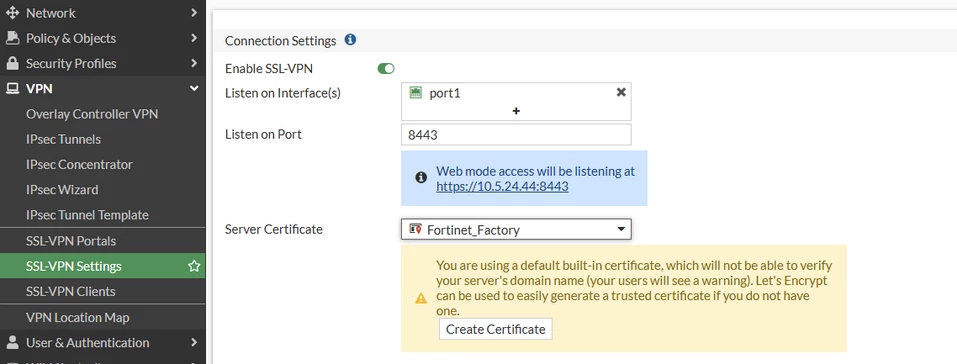Click the info icon in blue notice
This screenshot has width=957, height=364.
pos(421,178)
